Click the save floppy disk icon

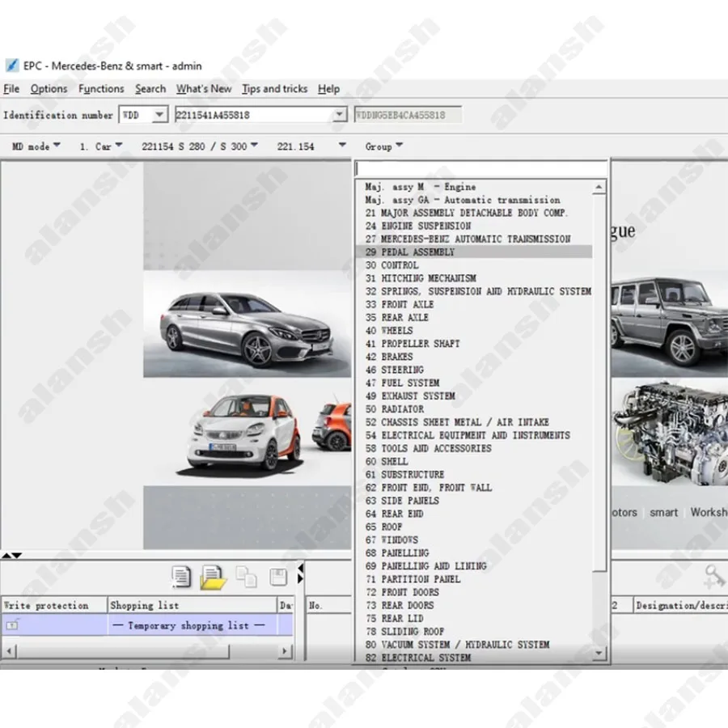[x=278, y=577]
